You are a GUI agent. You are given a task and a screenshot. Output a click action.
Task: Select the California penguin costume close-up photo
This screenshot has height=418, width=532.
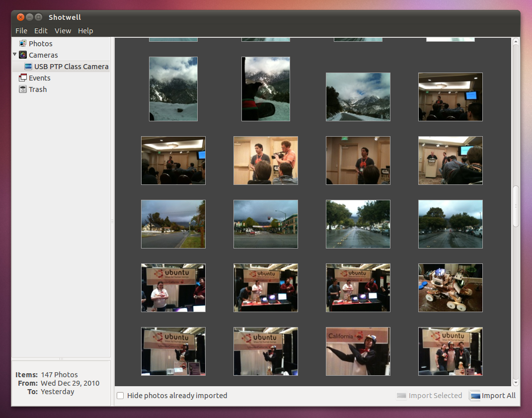coord(358,351)
